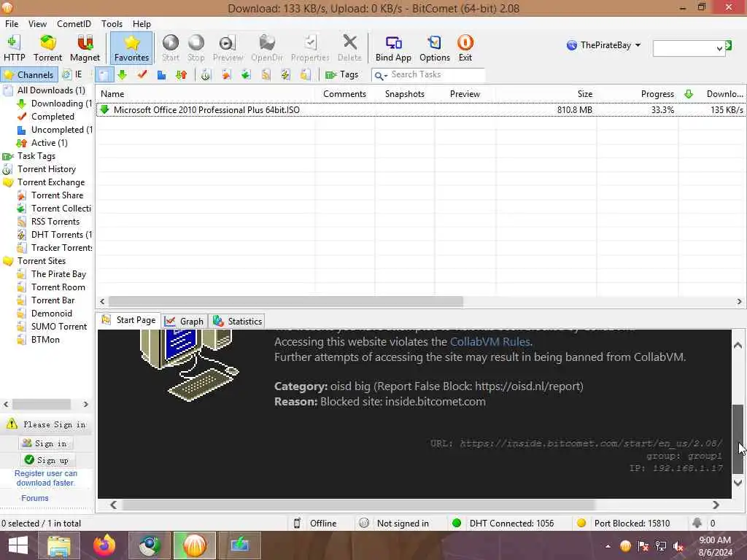Screen dimensions: 747x560
Task: Select Completed in the sidebar tree
Action: [x=53, y=117]
